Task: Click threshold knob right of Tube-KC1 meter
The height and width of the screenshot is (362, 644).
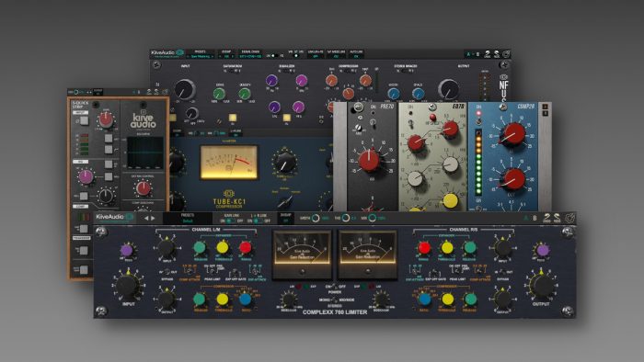Action: [284, 163]
